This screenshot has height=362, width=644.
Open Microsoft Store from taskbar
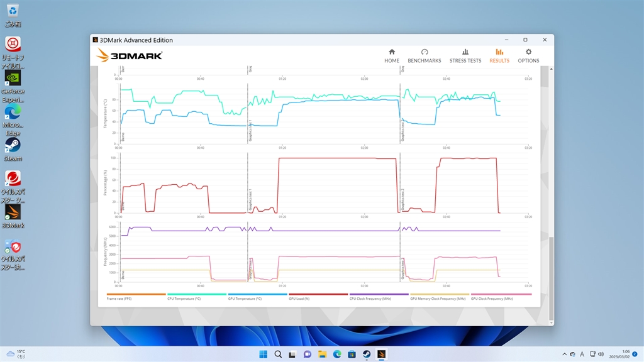(352, 354)
